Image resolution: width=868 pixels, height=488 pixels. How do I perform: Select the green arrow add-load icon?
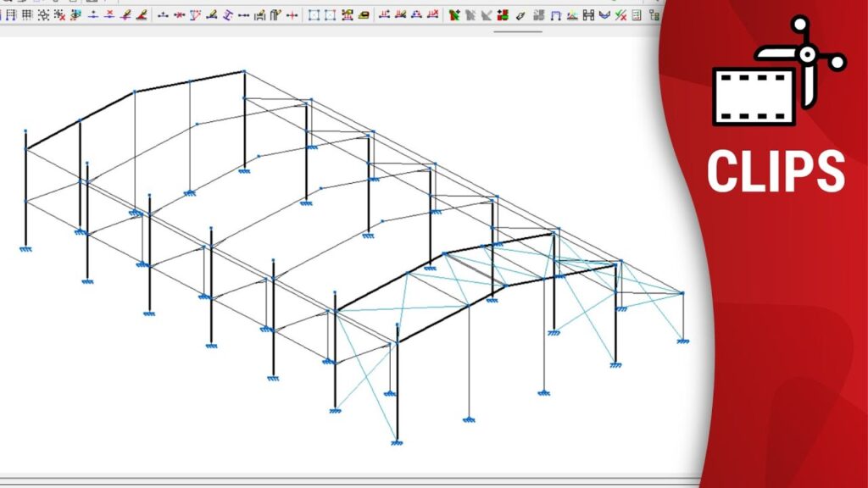point(454,15)
